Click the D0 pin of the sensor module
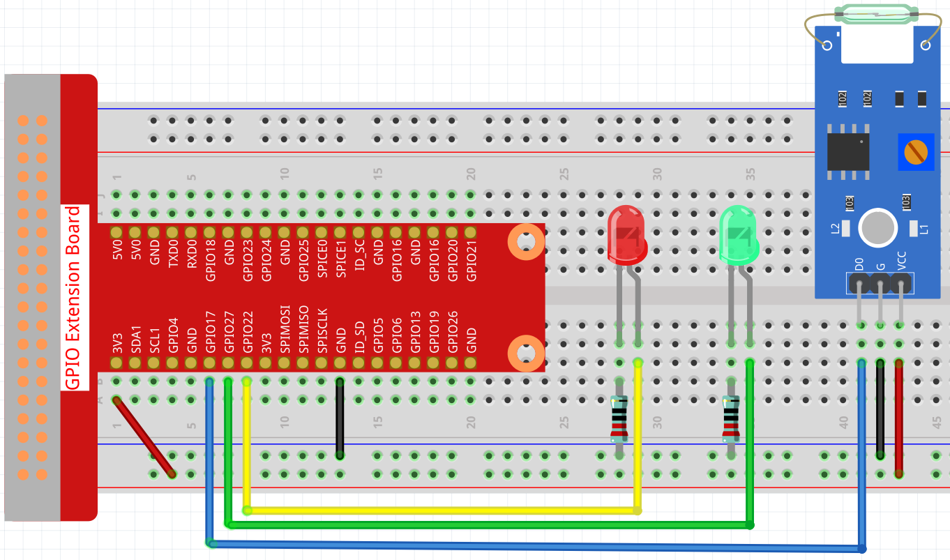 click(859, 282)
